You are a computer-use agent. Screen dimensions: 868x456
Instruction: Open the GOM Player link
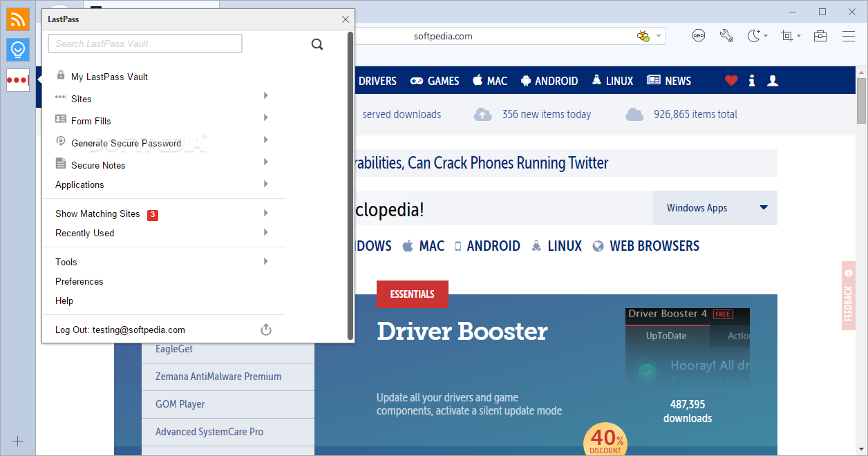[x=180, y=404]
